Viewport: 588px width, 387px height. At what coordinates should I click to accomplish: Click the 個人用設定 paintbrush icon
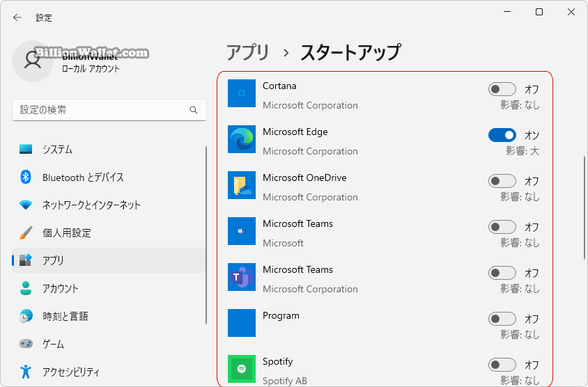coord(26,232)
